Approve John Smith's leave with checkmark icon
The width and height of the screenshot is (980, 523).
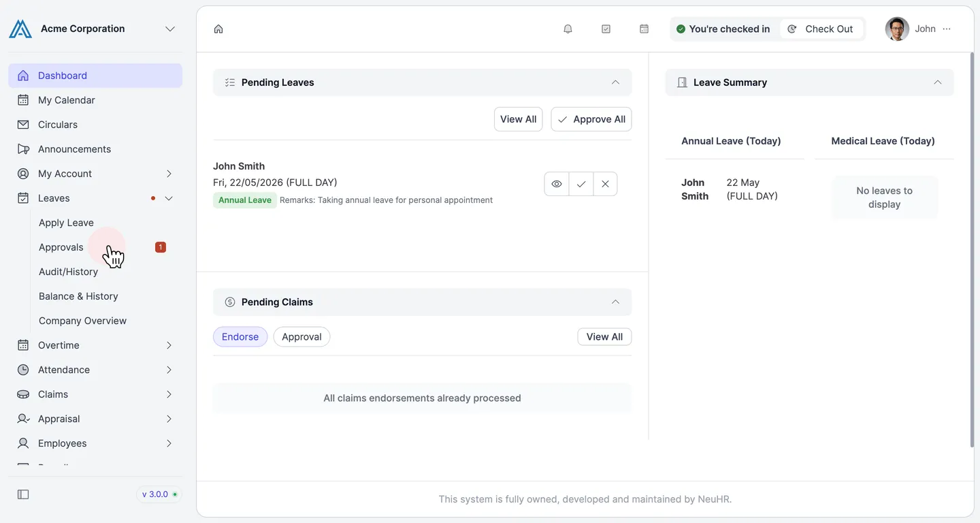coord(581,184)
